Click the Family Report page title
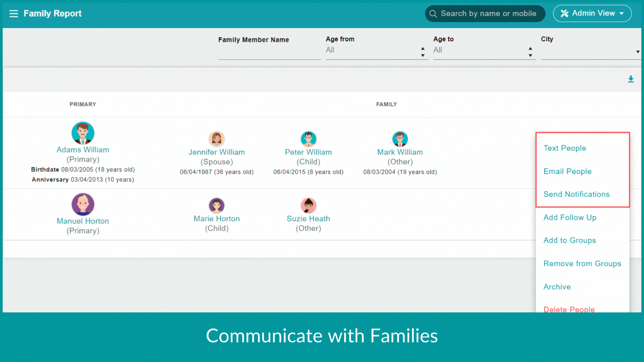 (53, 13)
